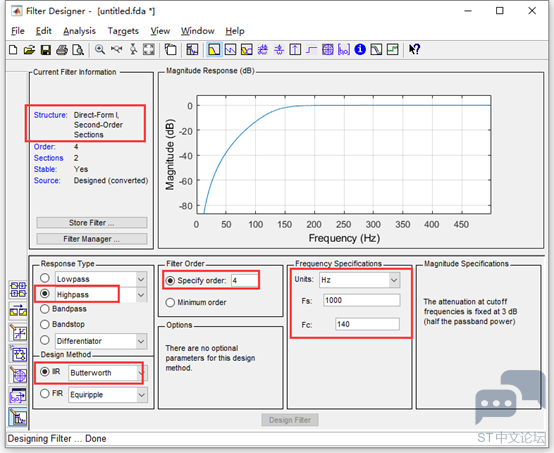Click the Store Filter button
This screenshot has width=554, height=453.
[92, 223]
